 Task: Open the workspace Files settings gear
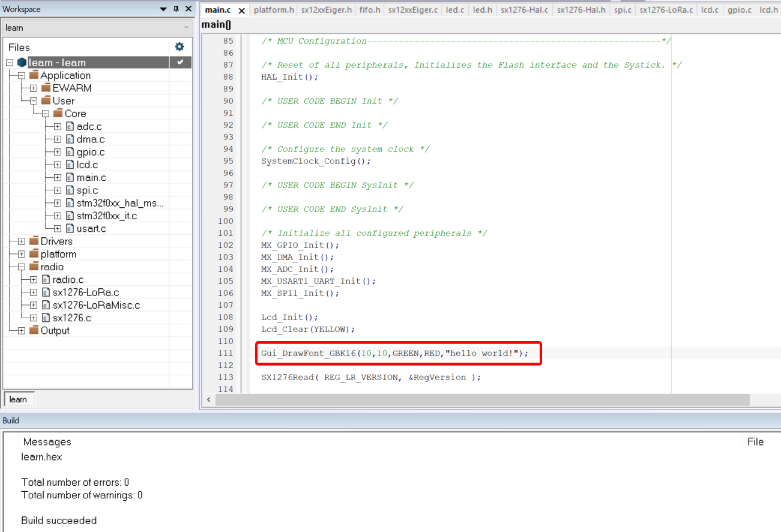[179, 47]
